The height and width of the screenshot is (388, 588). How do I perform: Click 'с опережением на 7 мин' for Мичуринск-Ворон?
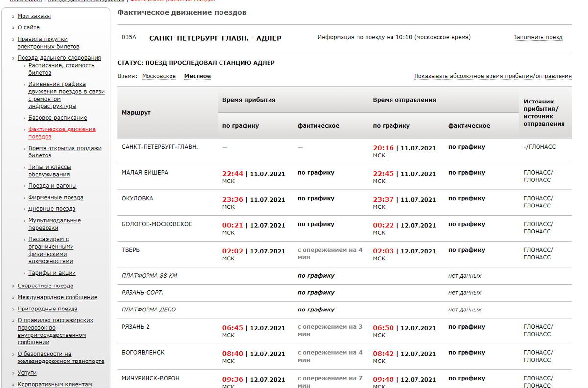(330, 382)
